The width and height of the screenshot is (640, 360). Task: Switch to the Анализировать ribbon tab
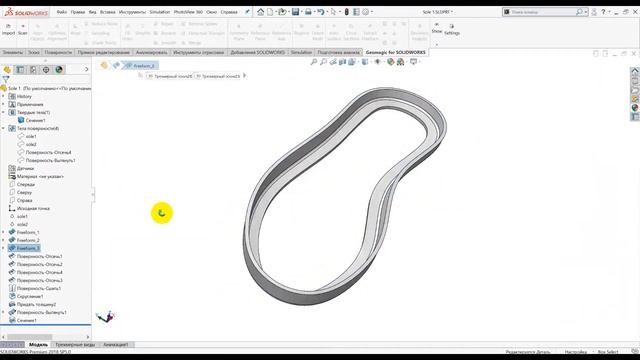[x=151, y=52]
